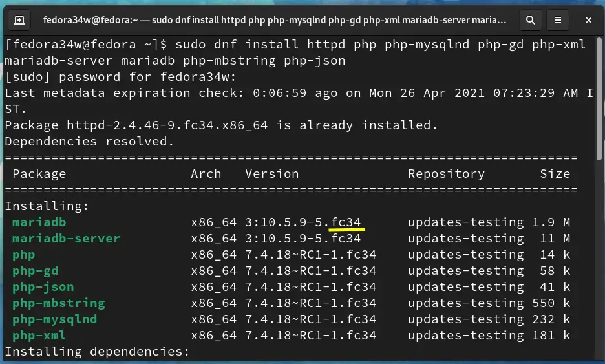
Task: Click the 181 k size value
Action: click(x=551, y=336)
